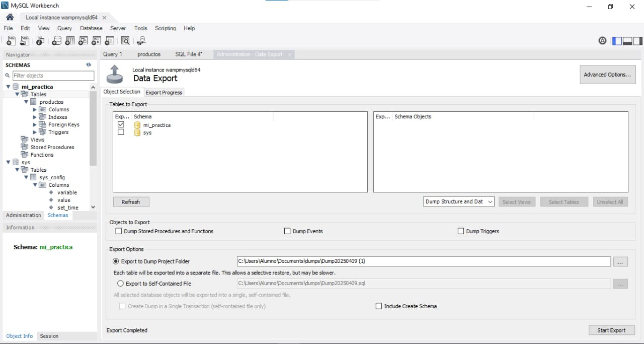This screenshot has height=344, width=644.
Task: Open Advanced Options
Action: [607, 75]
